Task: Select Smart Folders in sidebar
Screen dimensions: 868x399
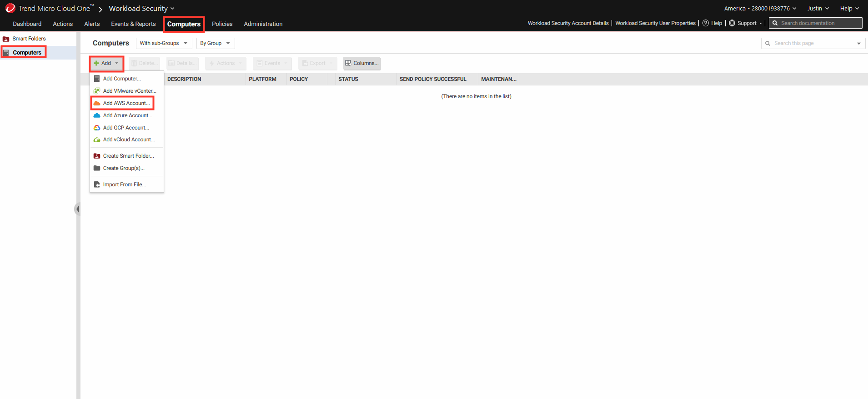Action: 29,39
